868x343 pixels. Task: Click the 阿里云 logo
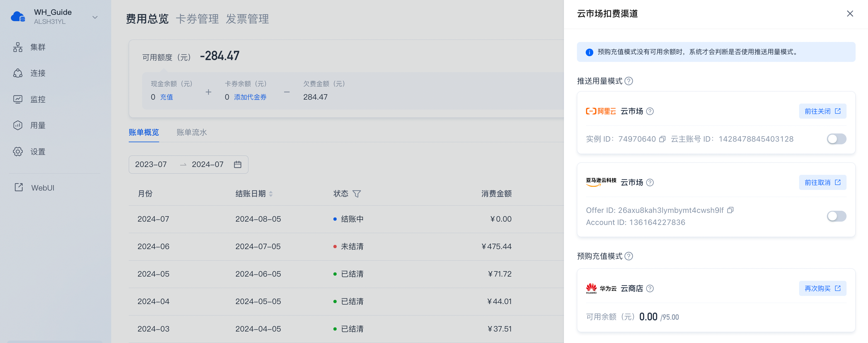tap(601, 111)
